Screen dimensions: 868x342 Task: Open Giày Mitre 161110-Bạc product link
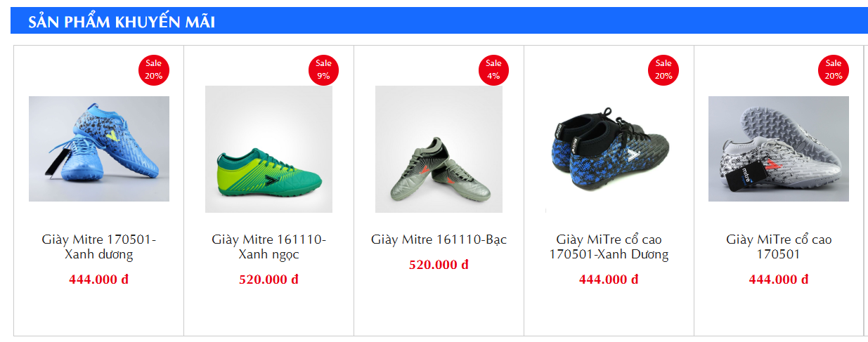[x=439, y=239]
